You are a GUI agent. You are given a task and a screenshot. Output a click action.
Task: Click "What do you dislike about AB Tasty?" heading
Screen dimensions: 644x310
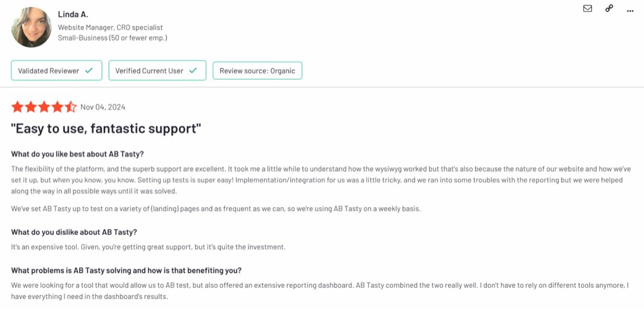(x=74, y=232)
